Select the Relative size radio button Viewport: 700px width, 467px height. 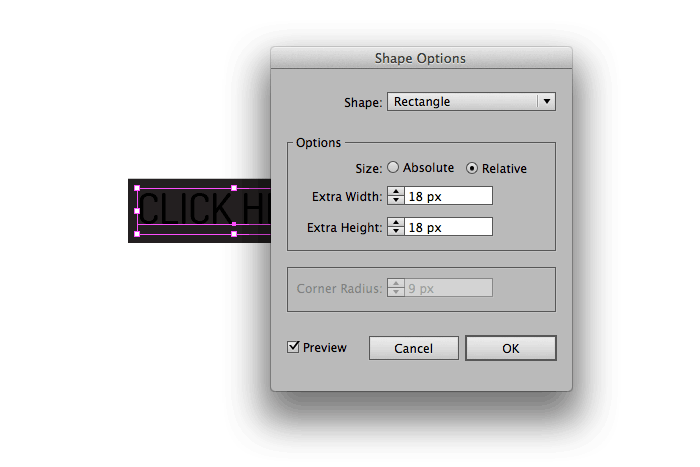[x=472, y=168]
